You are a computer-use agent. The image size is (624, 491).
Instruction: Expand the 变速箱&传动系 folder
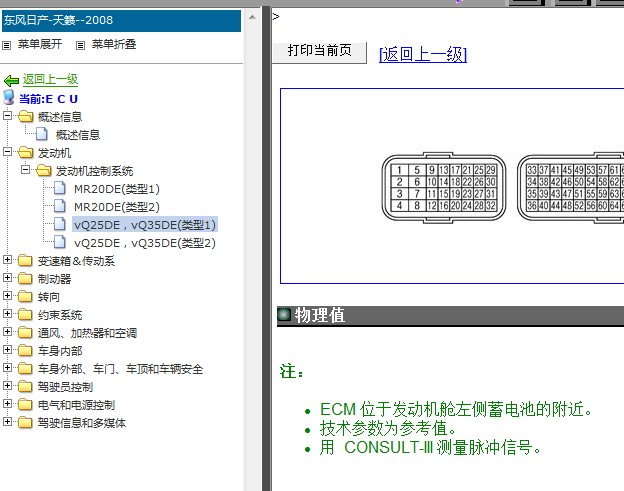(7, 259)
